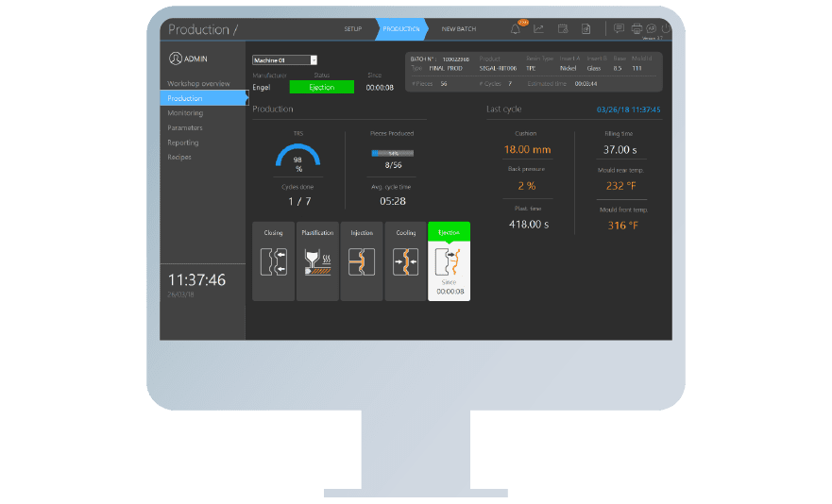Click the Pieces Produced progress bar
Image resolution: width=832 pixels, height=504 pixels.
point(393,153)
